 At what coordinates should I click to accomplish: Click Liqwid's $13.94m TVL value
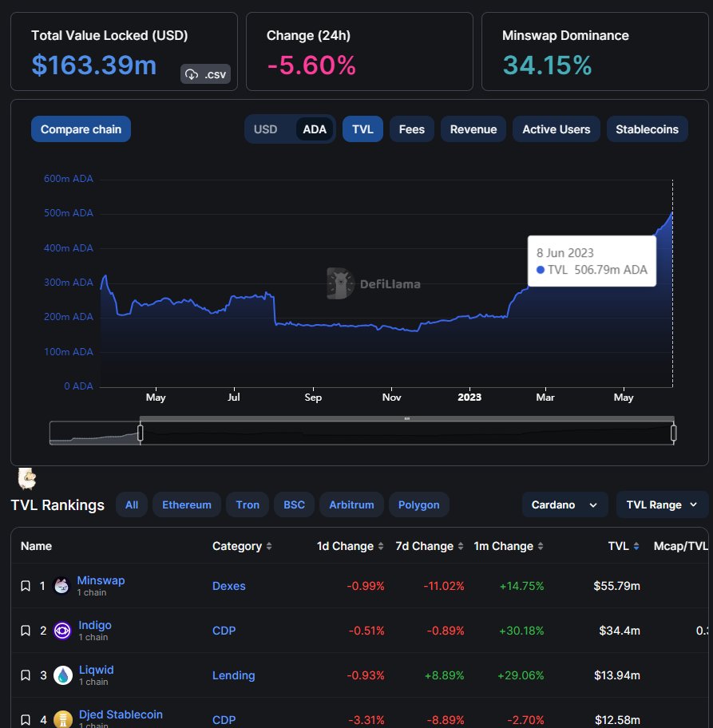click(617, 675)
